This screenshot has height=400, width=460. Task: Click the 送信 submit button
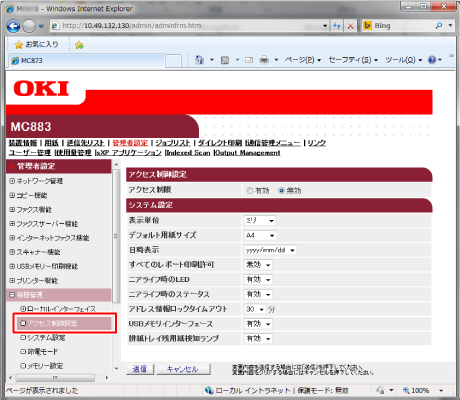pyautogui.click(x=140, y=369)
